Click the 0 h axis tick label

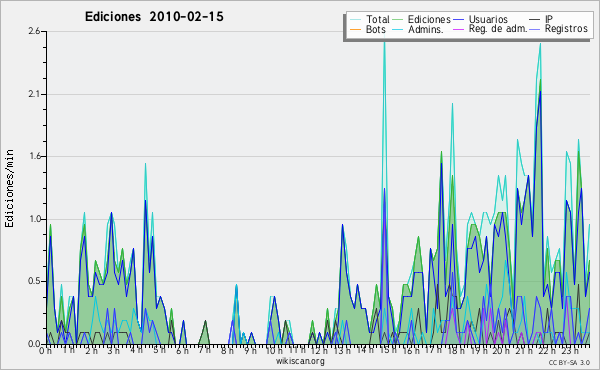coord(45,350)
